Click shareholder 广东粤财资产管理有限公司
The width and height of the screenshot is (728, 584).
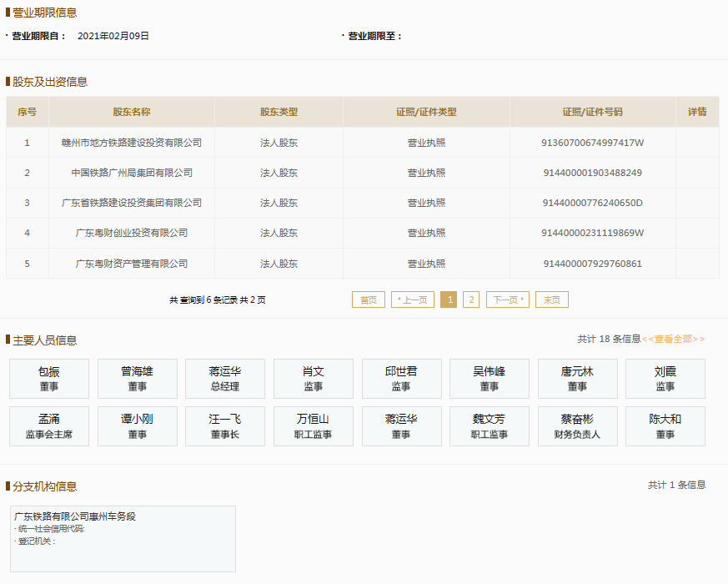click(x=132, y=264)
